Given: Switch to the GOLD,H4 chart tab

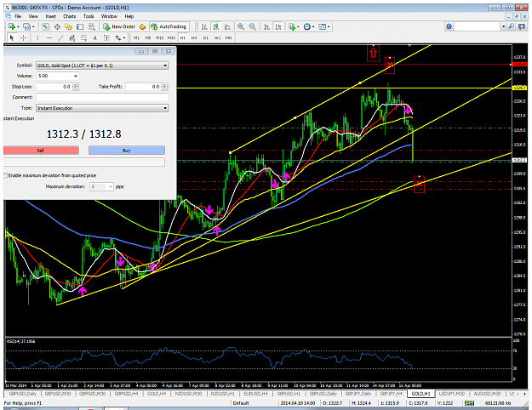Looking at the screenshot, I should [157, 394].
